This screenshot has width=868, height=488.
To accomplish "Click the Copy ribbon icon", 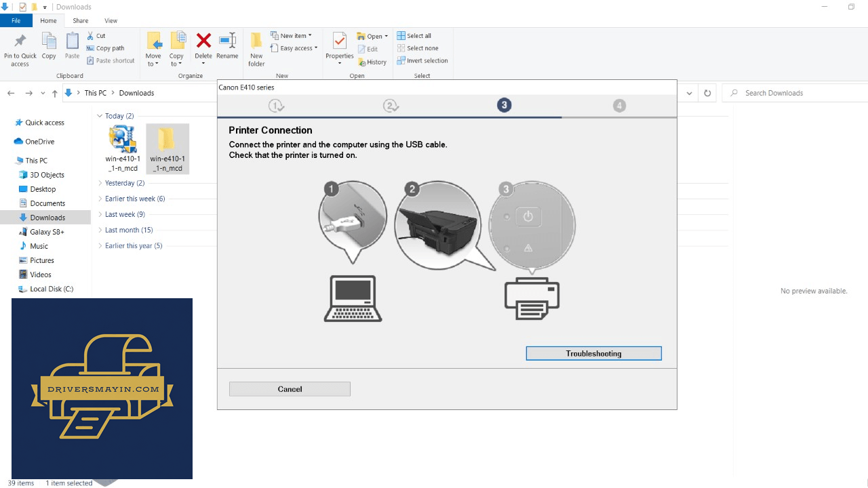I will (x=49, y=46).
